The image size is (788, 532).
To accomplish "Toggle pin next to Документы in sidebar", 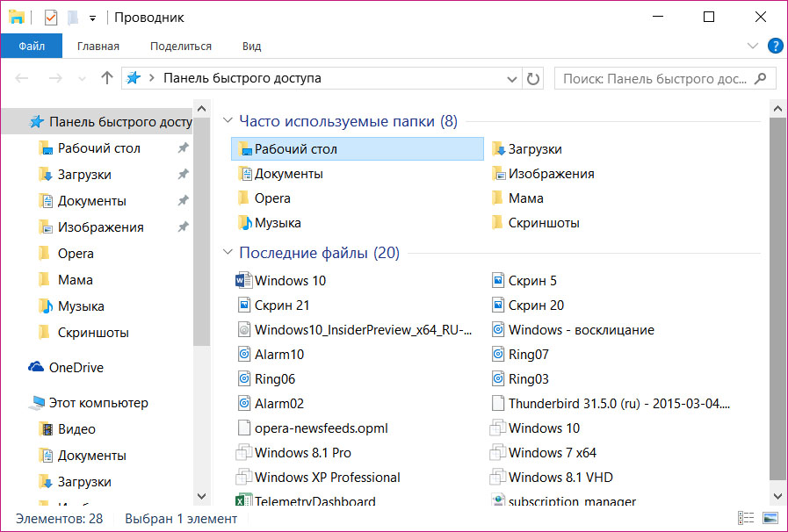I will 183,201.
